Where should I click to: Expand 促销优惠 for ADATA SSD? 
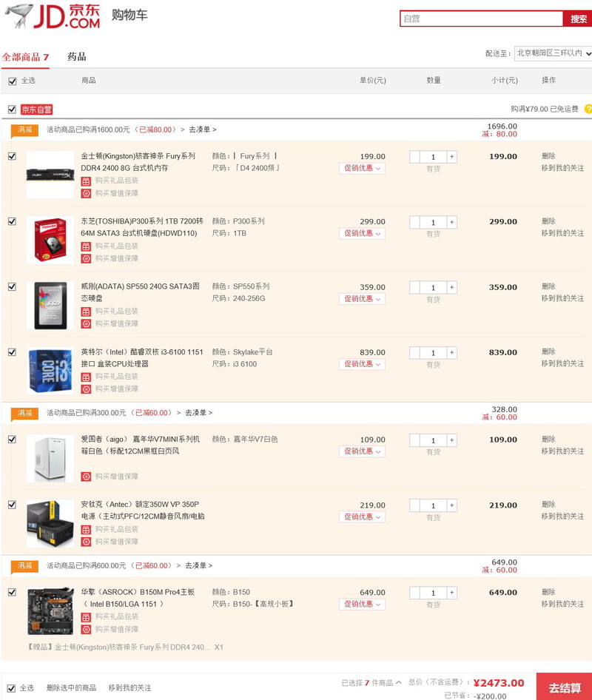click(x=362, y=299)
